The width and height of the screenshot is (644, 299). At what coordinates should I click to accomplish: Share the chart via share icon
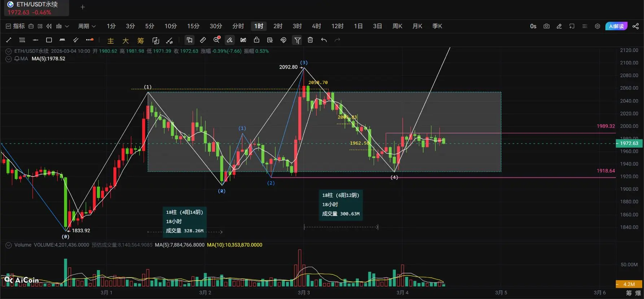636,26
